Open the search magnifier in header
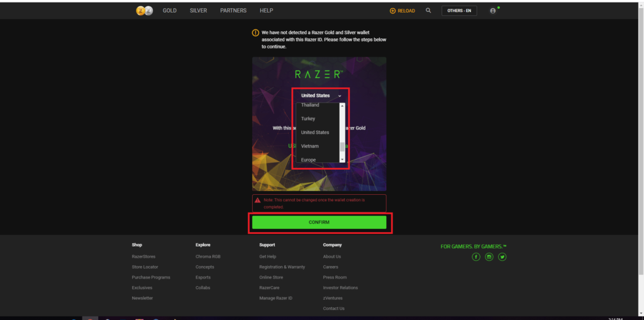 pos(428,11)
